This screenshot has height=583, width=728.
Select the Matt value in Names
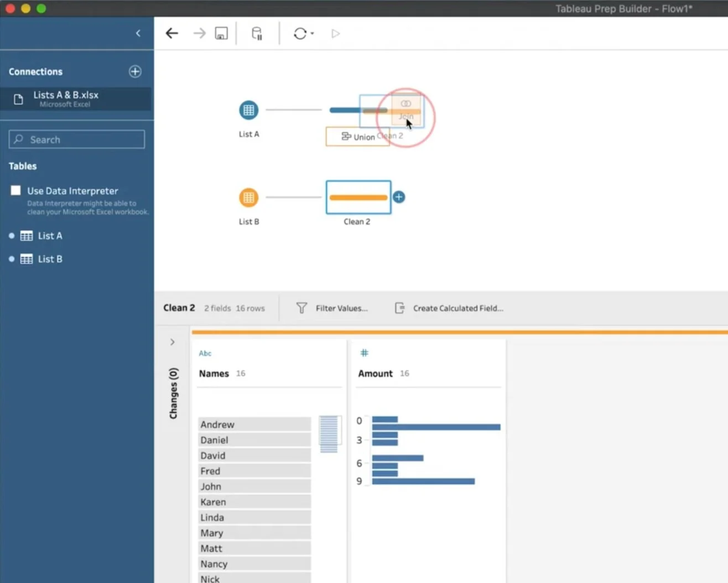point(254,549)
